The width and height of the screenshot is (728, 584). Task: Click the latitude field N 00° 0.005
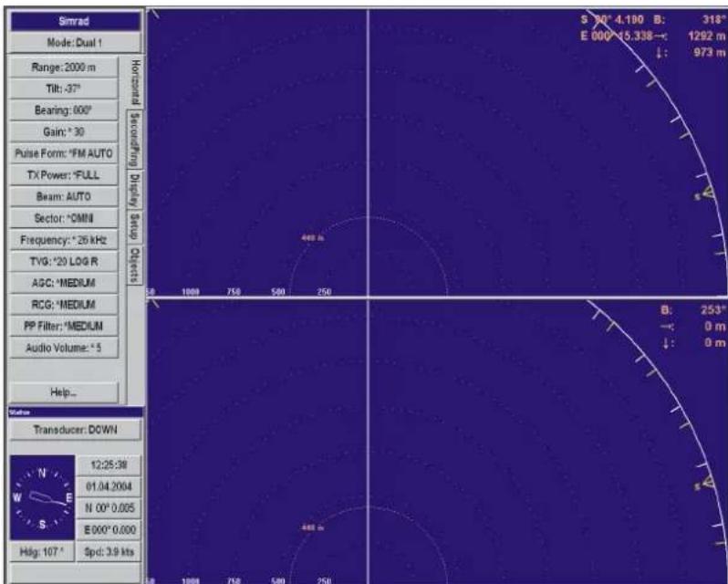[x=109, y=508]
